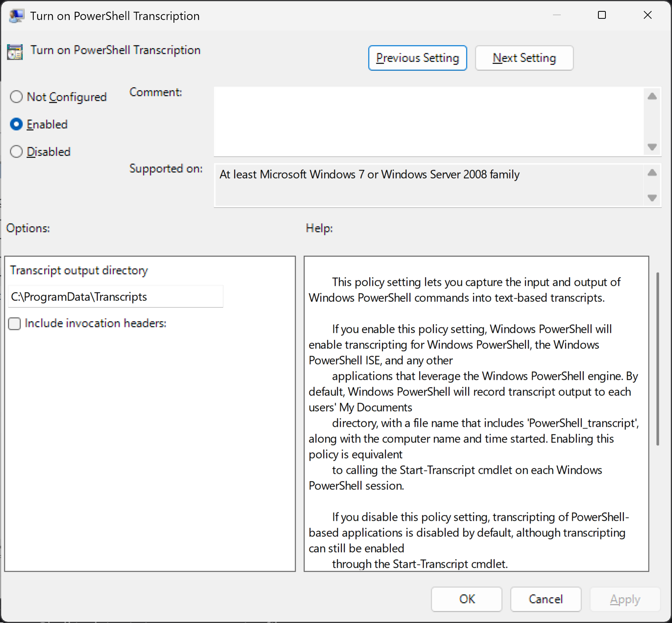The width and height of the screenshot is (672, 623).
Task: Click the Supported on scroll up arrow
Action: point(652,173)
